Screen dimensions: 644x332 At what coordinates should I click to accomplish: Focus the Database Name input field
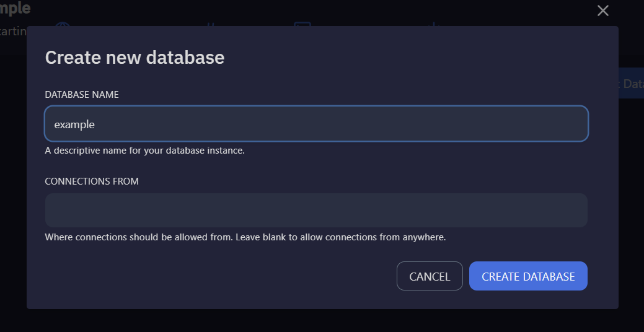pyautogui.click(x=316, y=124)
